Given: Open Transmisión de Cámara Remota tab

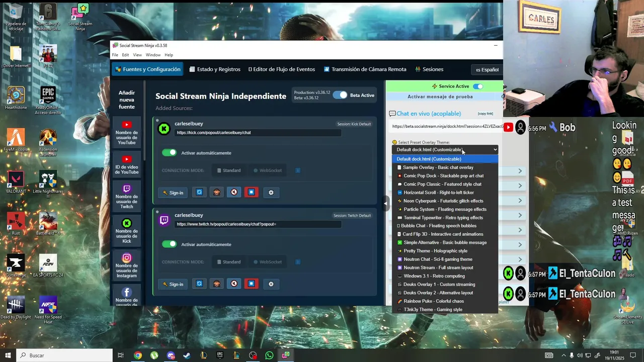Looking at the screenshot, I should pyautogui.click(x=365, y=69).
